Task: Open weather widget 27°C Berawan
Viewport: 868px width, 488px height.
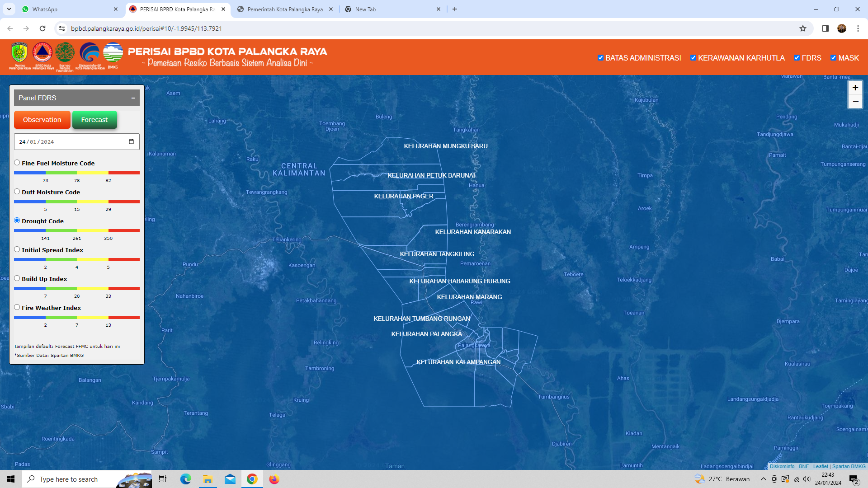Action: click(722, 479)
